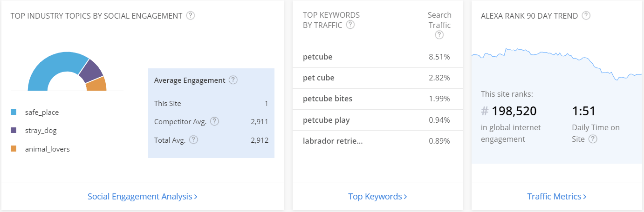Viewport: 644px width, 212px height.
Task: Go to Traffic Metrics link
Action: click(556, 197)
